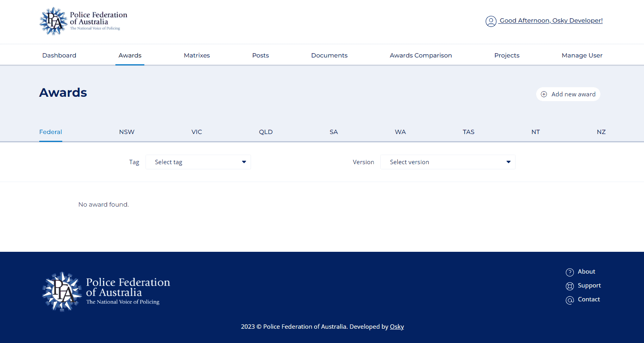
Task: Switch to the NSW state tab
Action: (127, 132)
